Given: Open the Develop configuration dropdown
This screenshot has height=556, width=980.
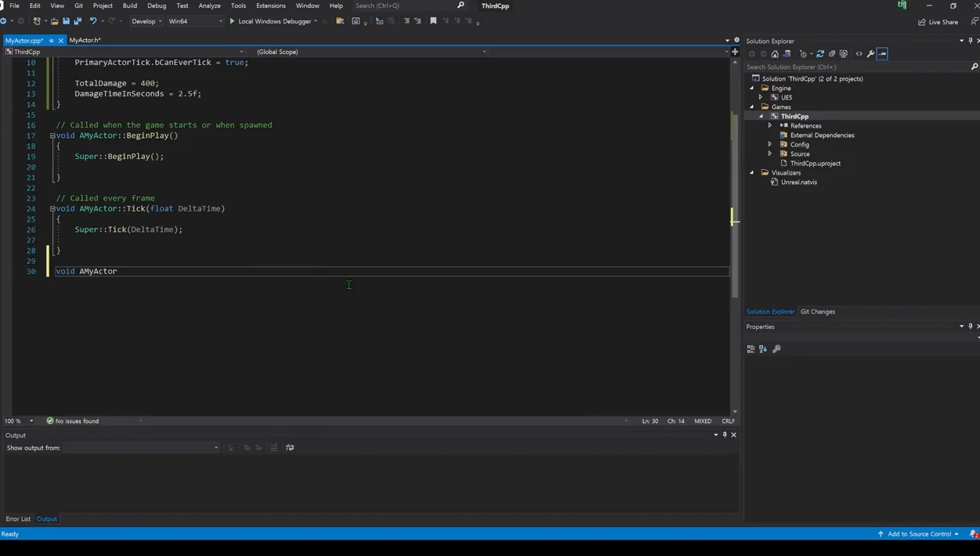Looking at the screenshot, I should 146,21.
